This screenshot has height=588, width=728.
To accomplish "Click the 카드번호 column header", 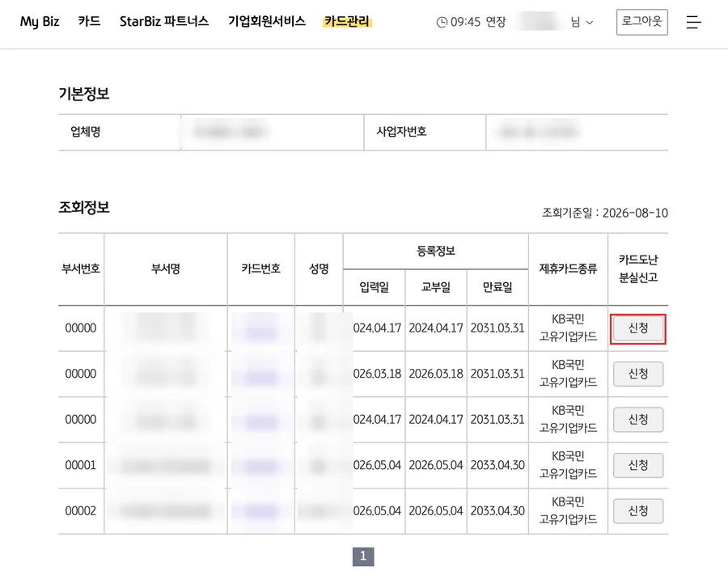I will 261,269.
